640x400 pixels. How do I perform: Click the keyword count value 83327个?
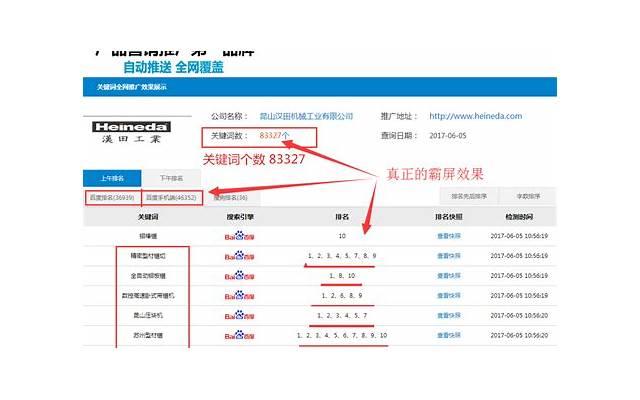(274, 136)
